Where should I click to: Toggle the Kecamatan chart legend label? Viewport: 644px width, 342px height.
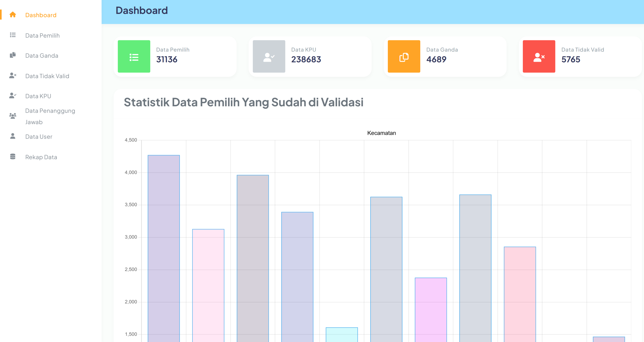click(381, 133)
